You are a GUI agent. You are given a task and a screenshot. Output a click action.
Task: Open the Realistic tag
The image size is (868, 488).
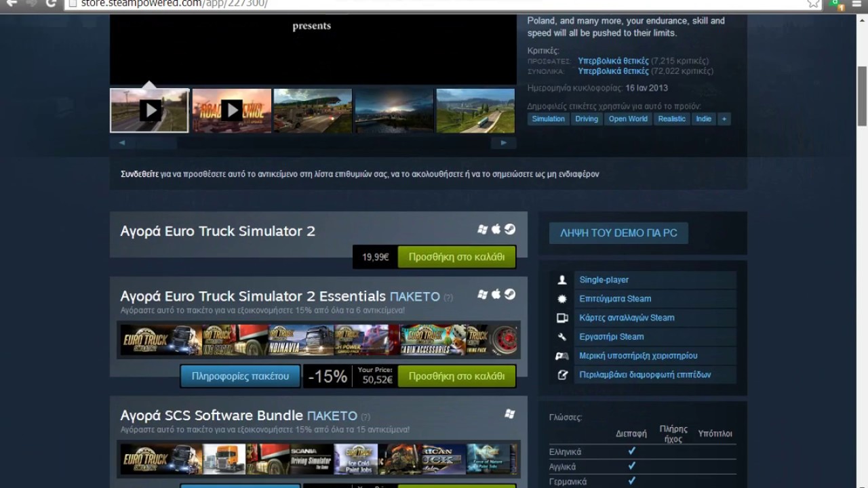coord(671,119)
